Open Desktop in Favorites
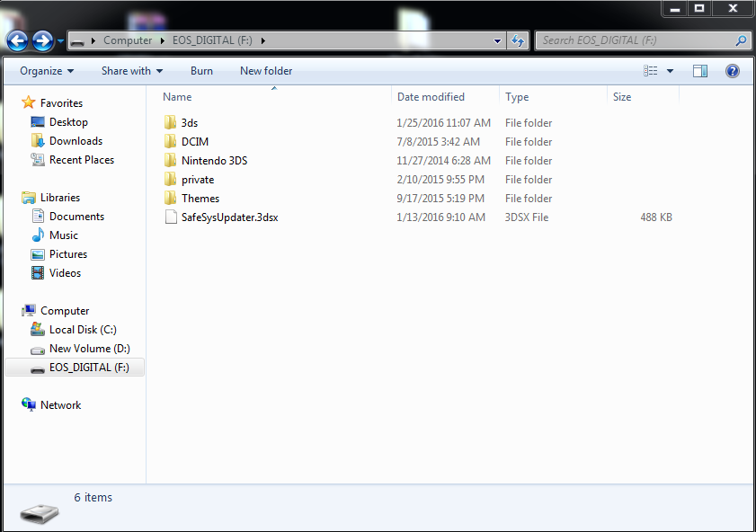 click(68, 122)
